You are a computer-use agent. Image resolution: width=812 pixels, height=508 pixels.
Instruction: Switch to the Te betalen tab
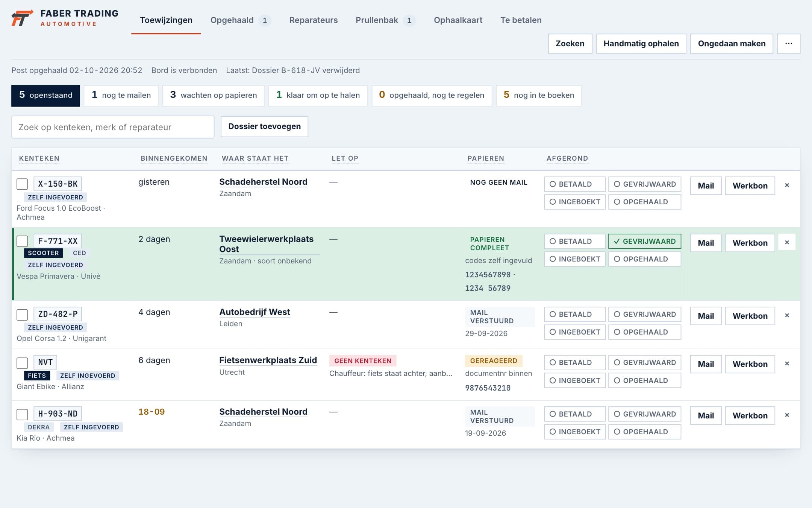coord(521,20)
